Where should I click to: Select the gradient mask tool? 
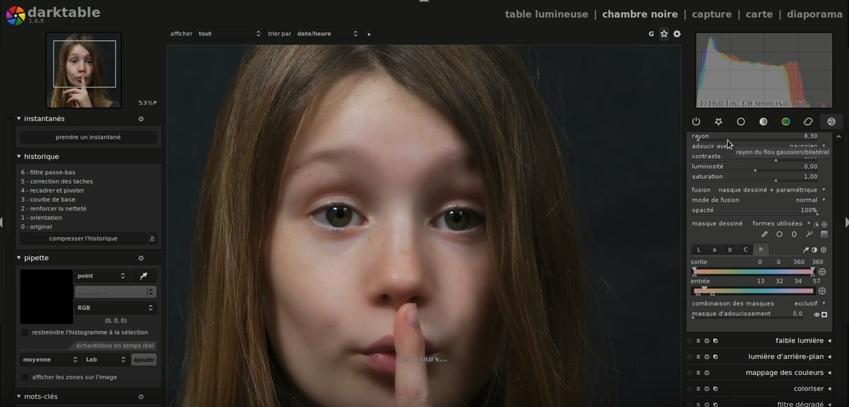pos(824,234)
